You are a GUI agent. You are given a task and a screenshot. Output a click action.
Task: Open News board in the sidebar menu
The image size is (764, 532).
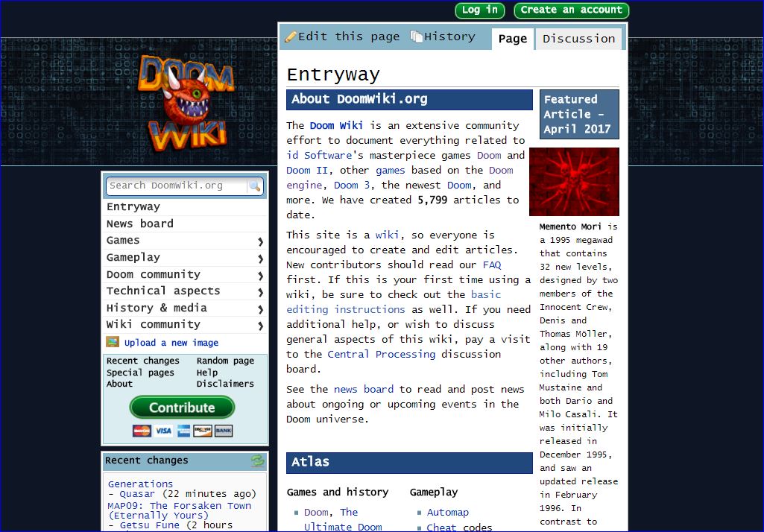[140, 224]
